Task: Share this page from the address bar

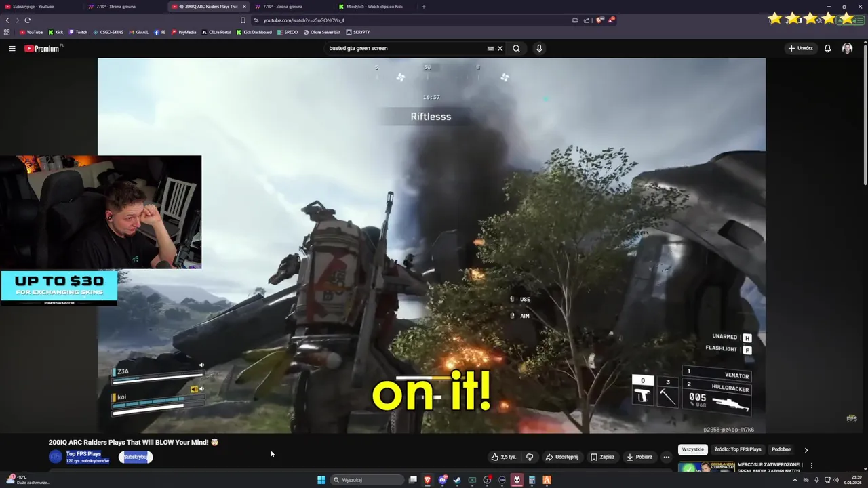Action: click(x=586, y=20)
